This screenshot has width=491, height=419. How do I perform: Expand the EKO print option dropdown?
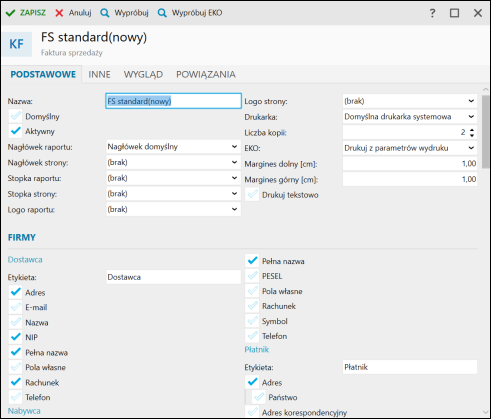pos(471,148)
